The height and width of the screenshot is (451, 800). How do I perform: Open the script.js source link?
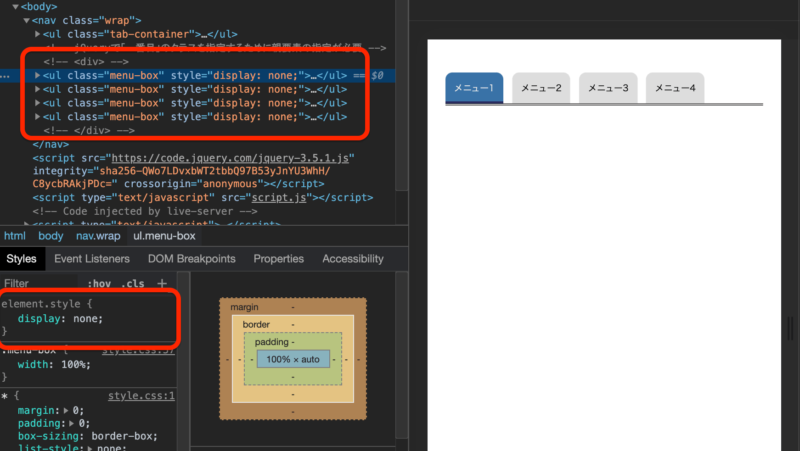click(279, 197)
